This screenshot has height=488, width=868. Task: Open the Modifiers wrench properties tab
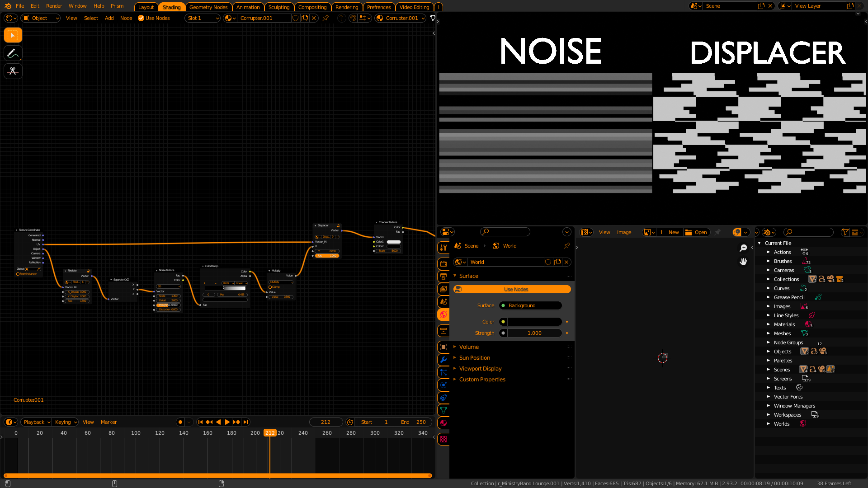pos(443,360)
